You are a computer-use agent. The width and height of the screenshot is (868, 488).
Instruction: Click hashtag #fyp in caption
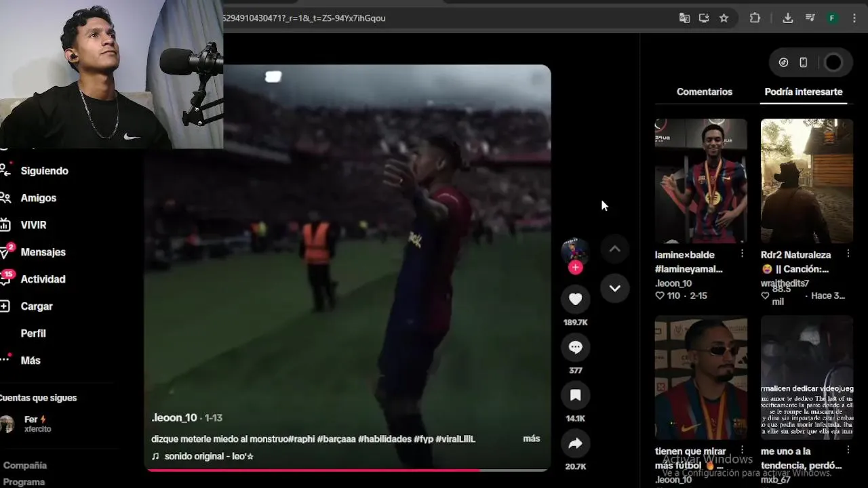coord(423,439)
